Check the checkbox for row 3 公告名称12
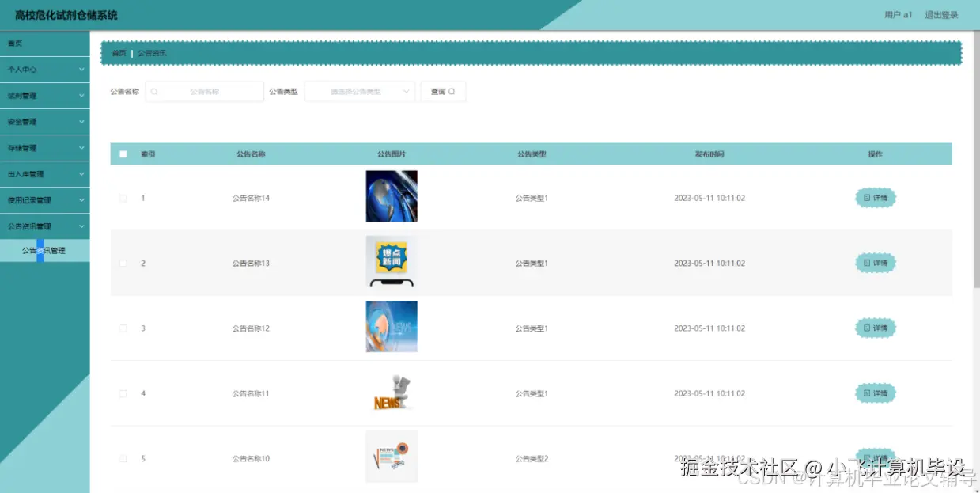Screen dimensions: 980x493 coord(123,328)
